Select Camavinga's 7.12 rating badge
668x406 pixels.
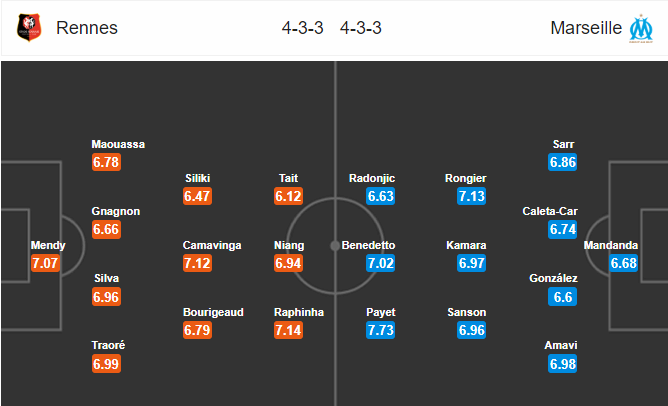(x=197, y=263)
